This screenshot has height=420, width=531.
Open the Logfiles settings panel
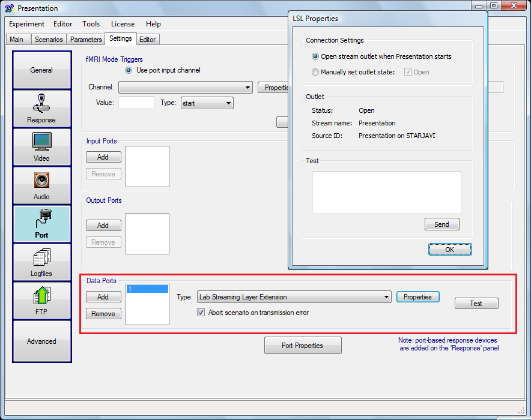41,262
